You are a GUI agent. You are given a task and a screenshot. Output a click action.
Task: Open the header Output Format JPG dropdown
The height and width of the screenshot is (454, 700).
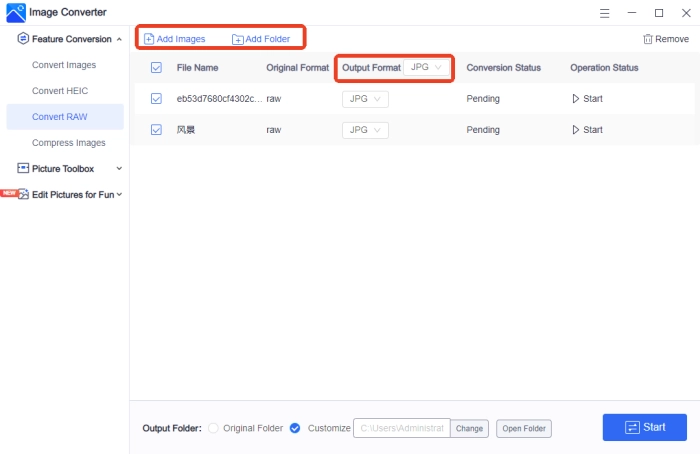426,67
